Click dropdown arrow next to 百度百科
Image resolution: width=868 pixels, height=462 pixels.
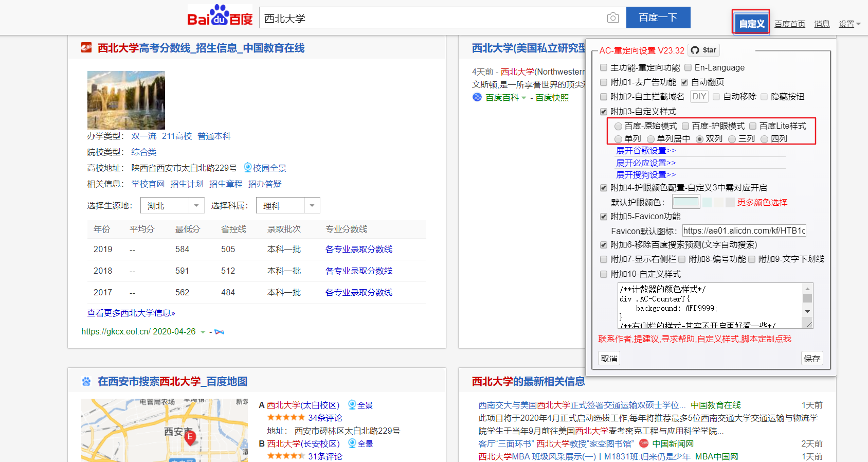click(523, 98)
